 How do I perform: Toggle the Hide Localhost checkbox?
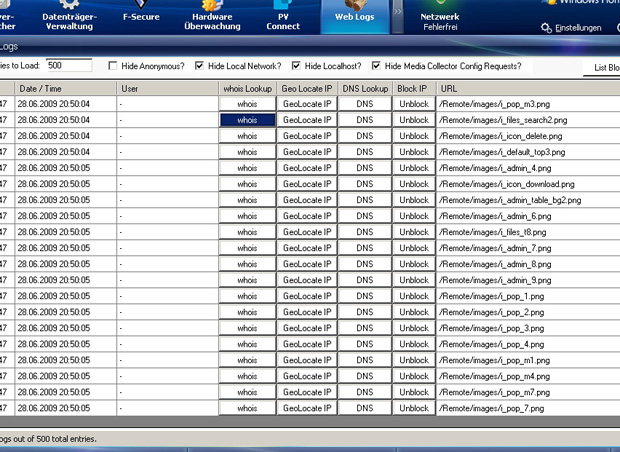296,66
